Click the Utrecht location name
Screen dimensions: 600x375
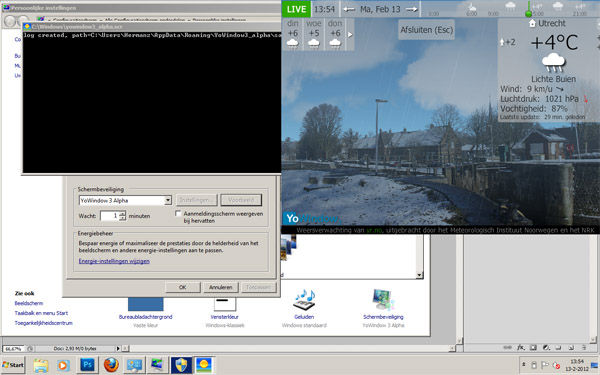click(551, 23)
